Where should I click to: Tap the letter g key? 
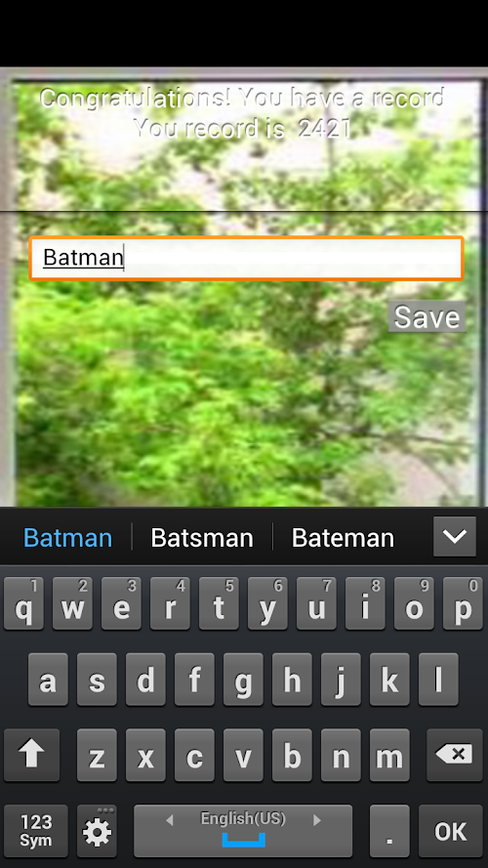pos(243,680)
